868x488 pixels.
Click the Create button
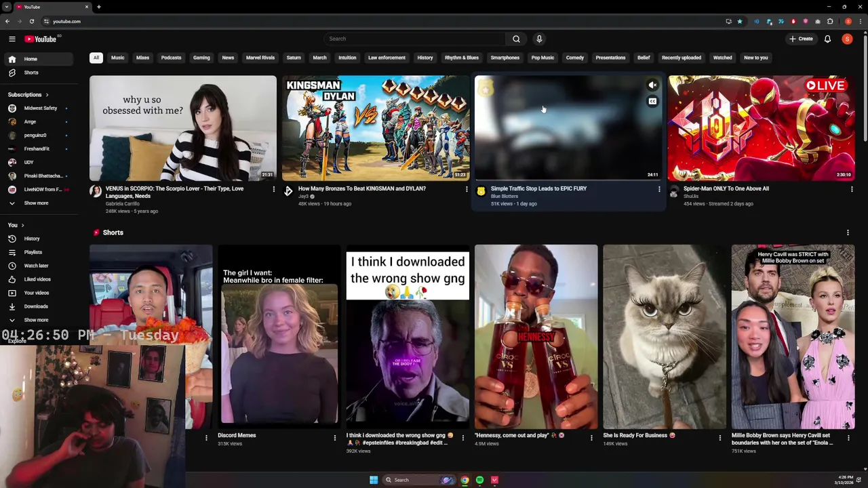coord(801,39)
